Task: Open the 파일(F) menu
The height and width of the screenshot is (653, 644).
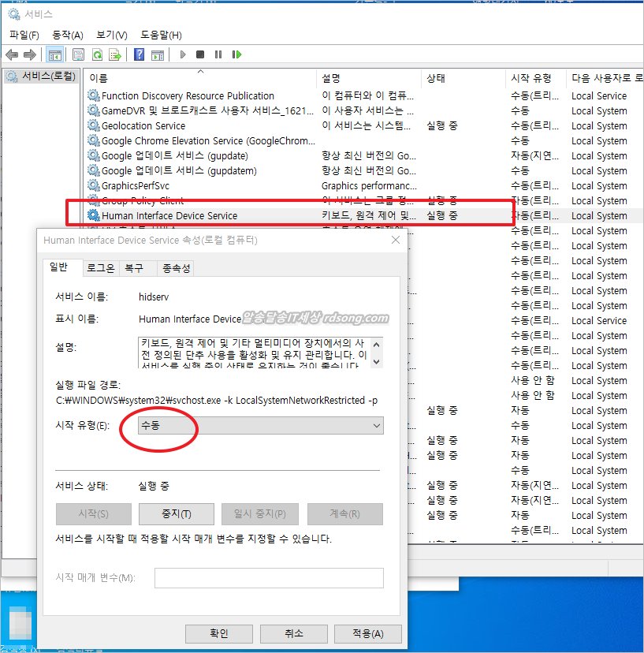Action: [x=24, y=35]
